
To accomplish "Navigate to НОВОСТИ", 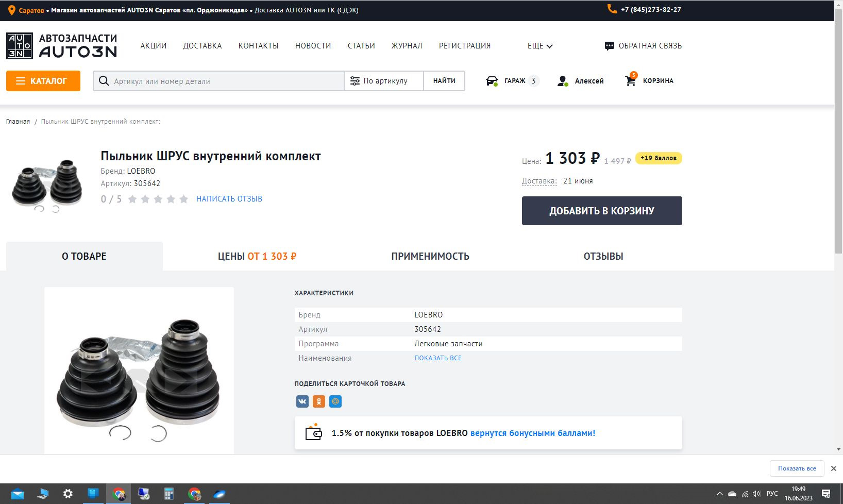I will 313,46.
